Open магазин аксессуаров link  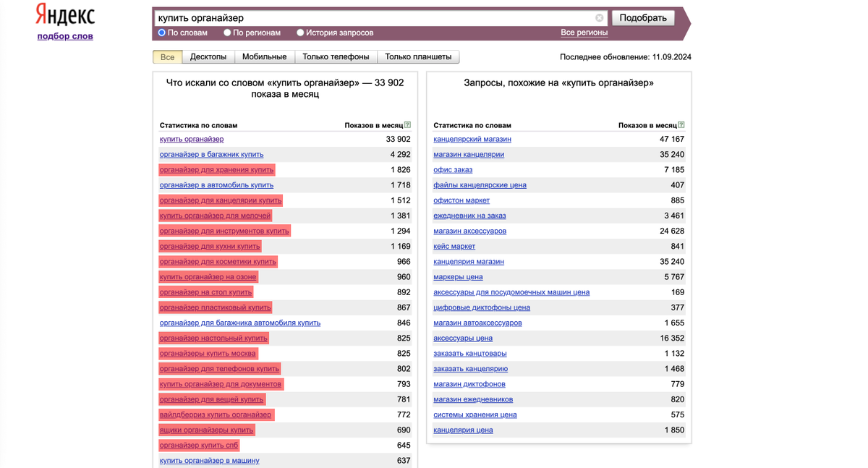(470, 231)
